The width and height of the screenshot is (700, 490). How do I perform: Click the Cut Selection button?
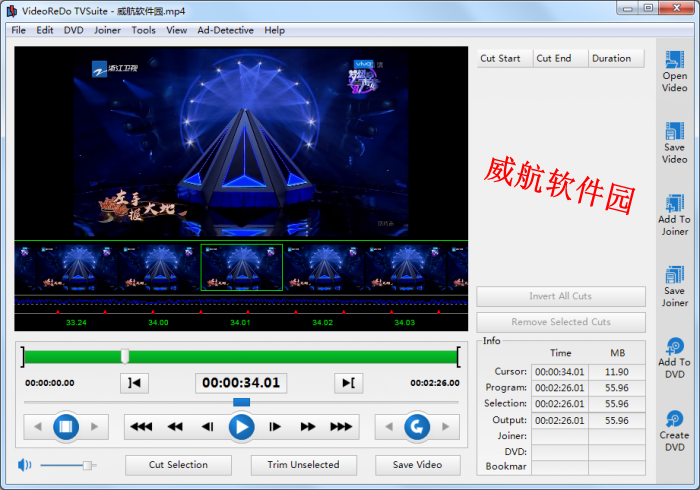178,465
